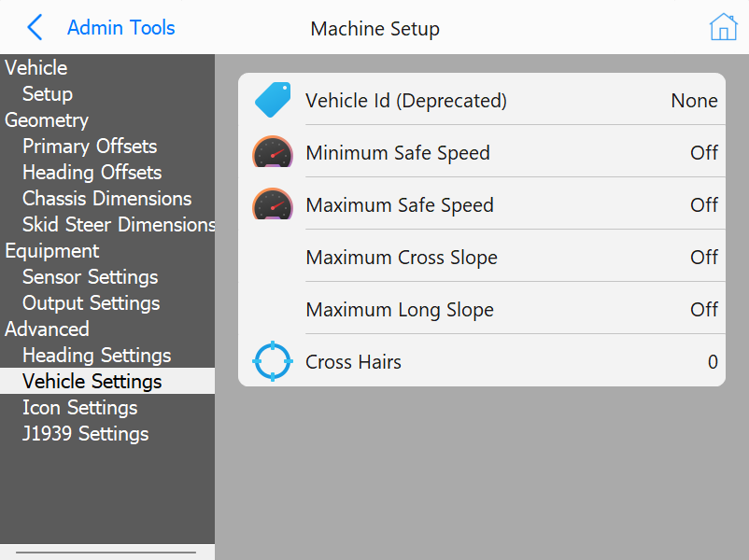Open Icon Settings page
749x560 pixels.
click(x=107, y=407)
